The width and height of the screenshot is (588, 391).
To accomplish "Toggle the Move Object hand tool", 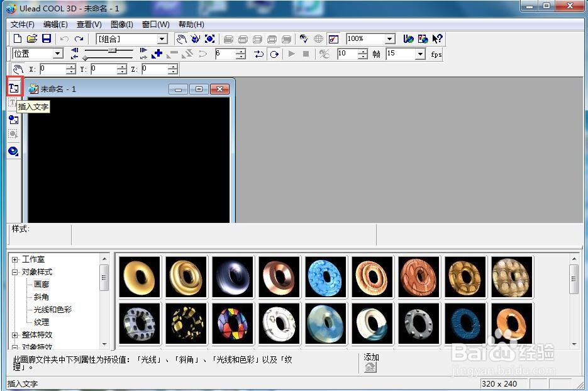I will click(x=182, y=38).
